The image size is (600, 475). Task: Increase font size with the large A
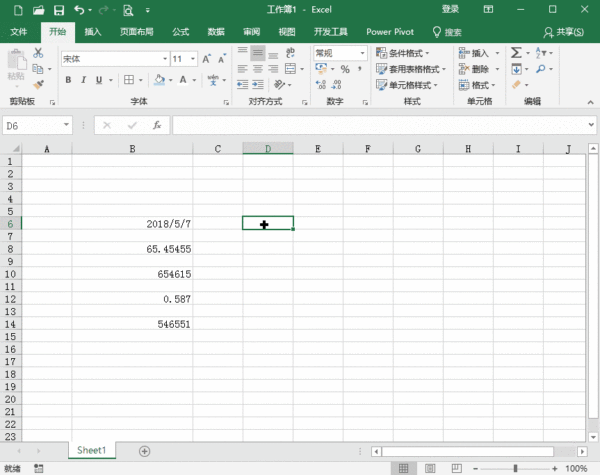(206, 59)
